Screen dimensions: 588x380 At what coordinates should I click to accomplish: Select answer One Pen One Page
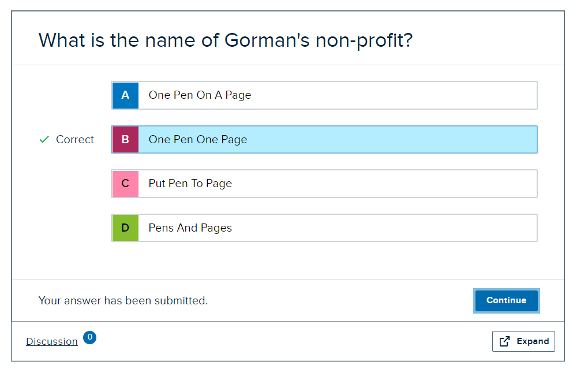(198, 140)
